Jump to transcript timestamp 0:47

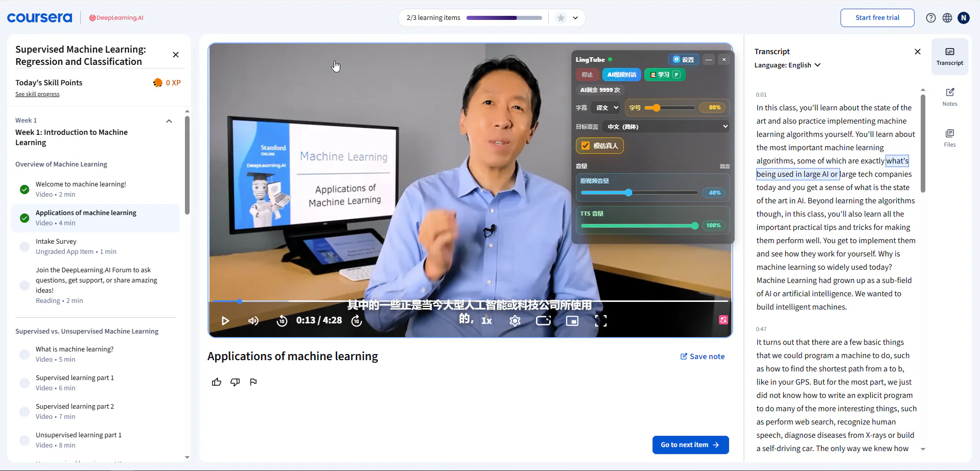pyautogui.click(x=761, y=329)
